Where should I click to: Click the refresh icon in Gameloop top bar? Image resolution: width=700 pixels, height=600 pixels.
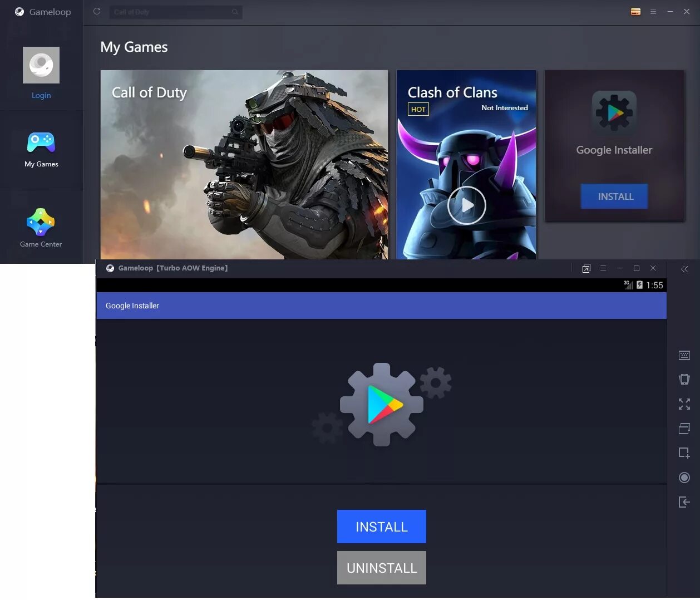coord(97,11)
